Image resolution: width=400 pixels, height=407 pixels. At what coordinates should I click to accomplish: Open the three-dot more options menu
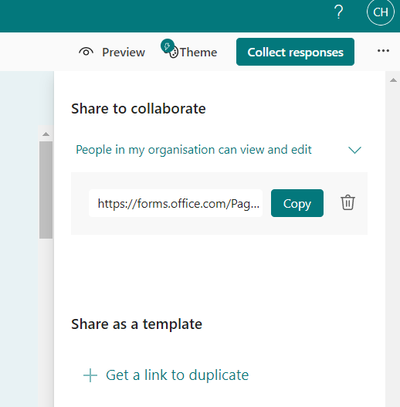[x=383, y=51]
